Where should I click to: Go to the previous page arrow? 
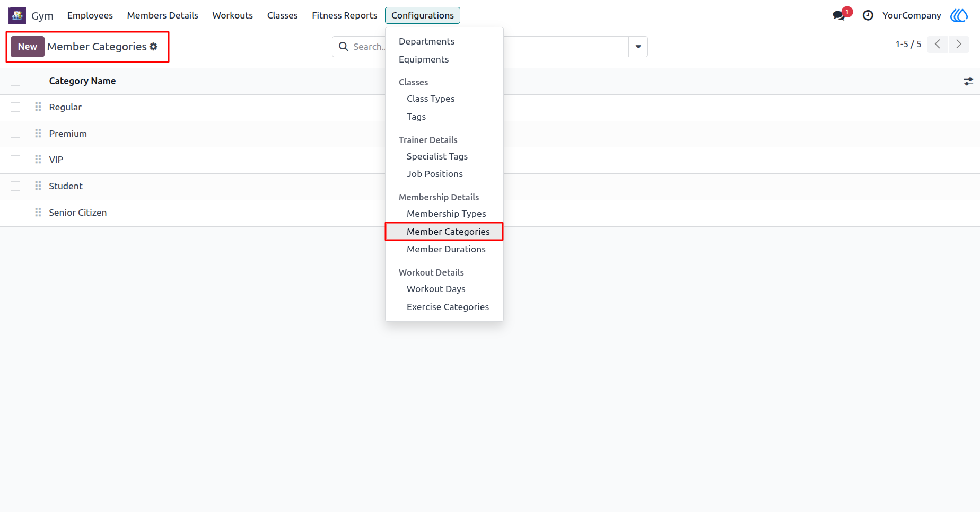[x=938, y=45]
